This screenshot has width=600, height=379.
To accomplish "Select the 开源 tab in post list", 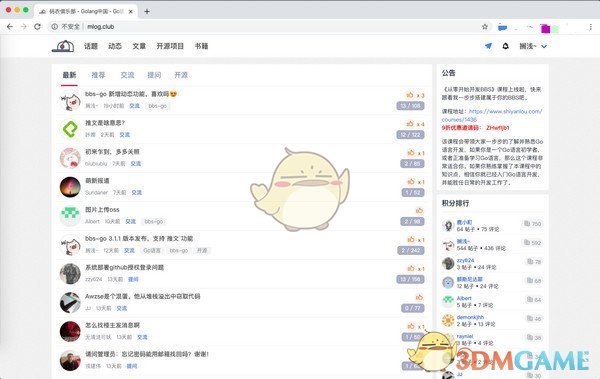I will pos(181,75).
